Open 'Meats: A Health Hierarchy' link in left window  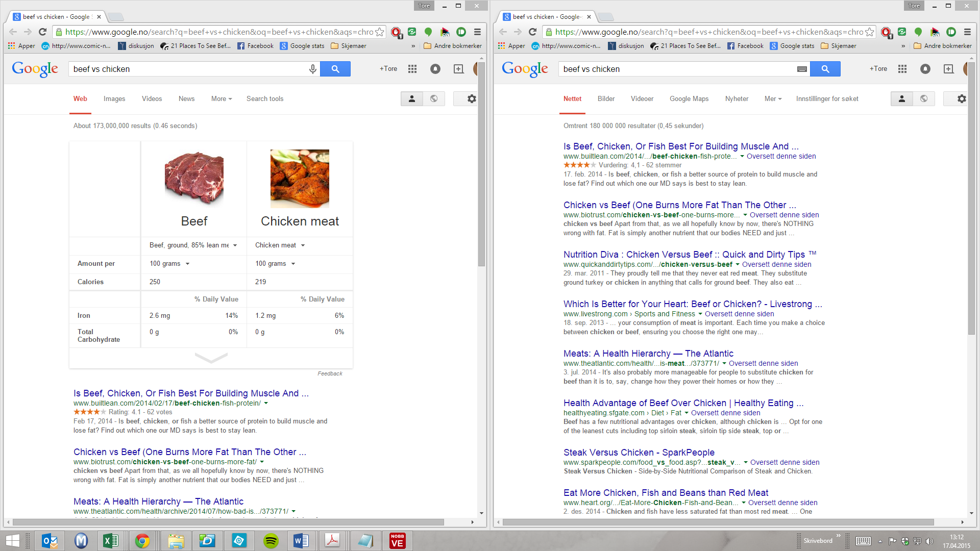tap(158, 502)
